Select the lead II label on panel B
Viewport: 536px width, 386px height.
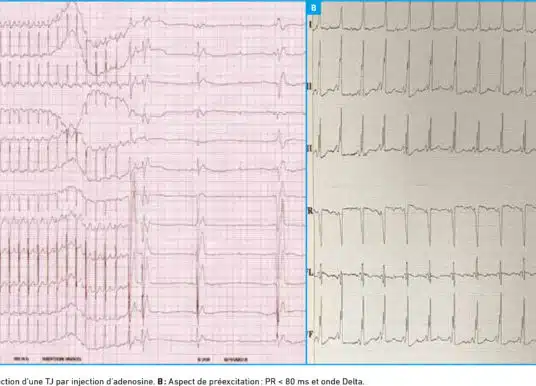click(310, 85)
